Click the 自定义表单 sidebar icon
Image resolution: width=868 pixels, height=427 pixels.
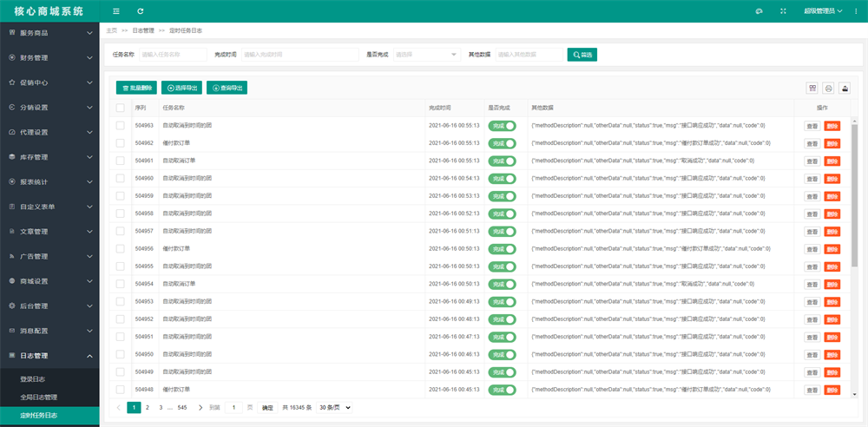point(11,207)
